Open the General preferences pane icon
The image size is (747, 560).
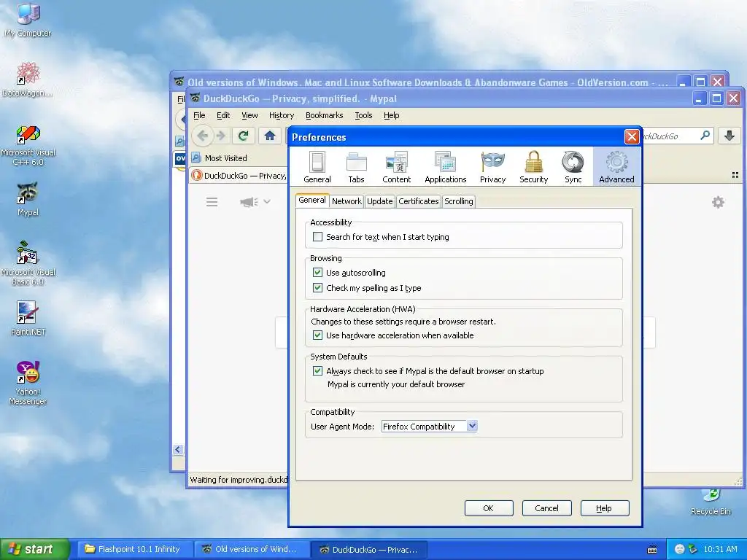(317, 167)
